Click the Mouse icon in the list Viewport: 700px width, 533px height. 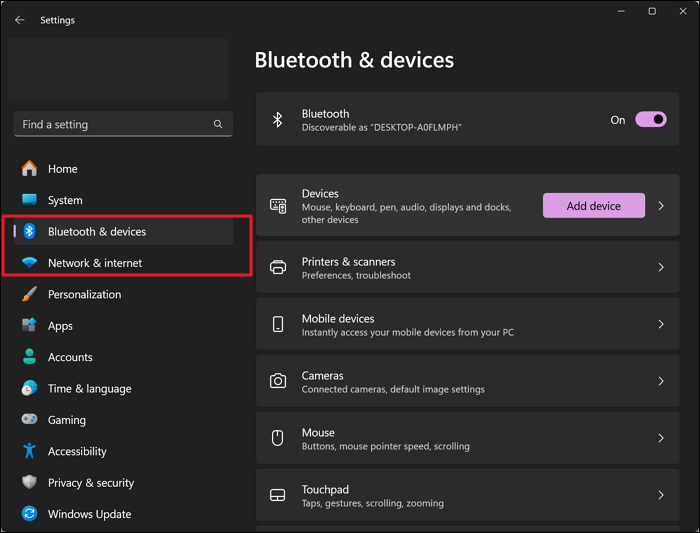pos(278,438)
